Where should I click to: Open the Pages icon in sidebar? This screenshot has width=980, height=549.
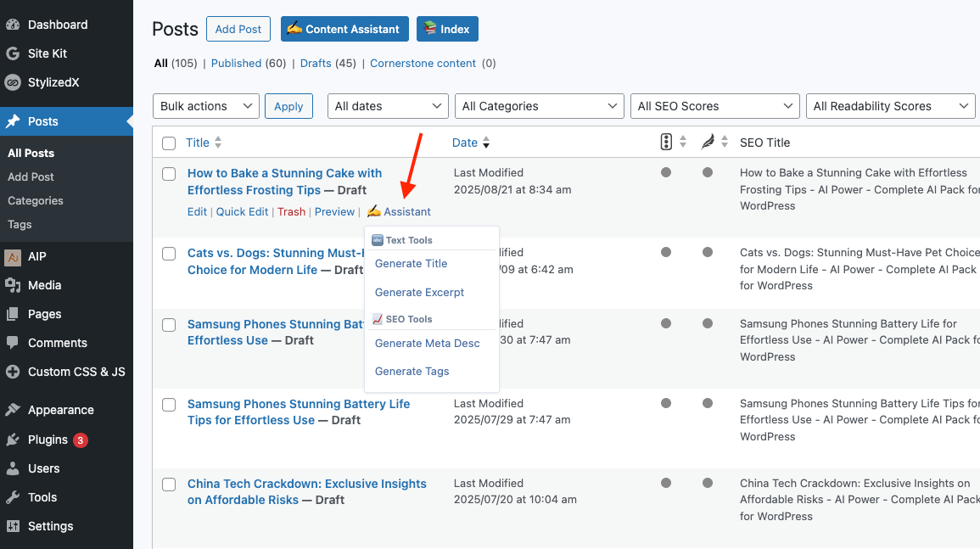pos(13,314)
